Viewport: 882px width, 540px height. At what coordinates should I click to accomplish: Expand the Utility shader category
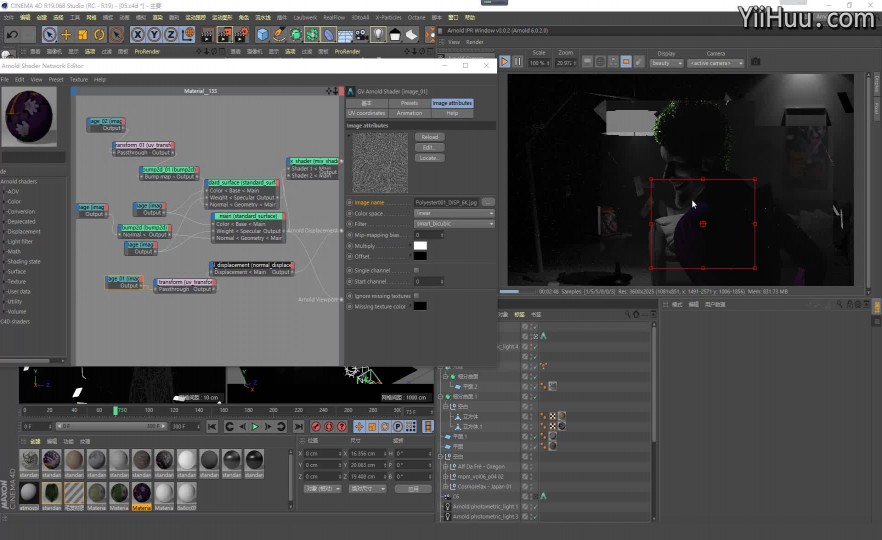(x=15, y=302)
